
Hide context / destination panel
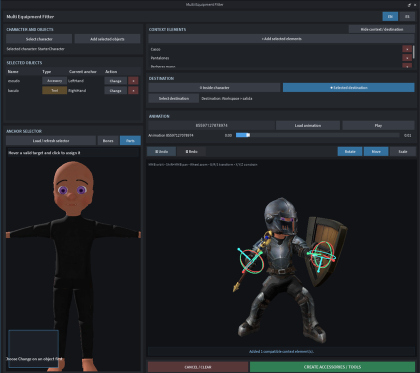[x=382, y=29]
